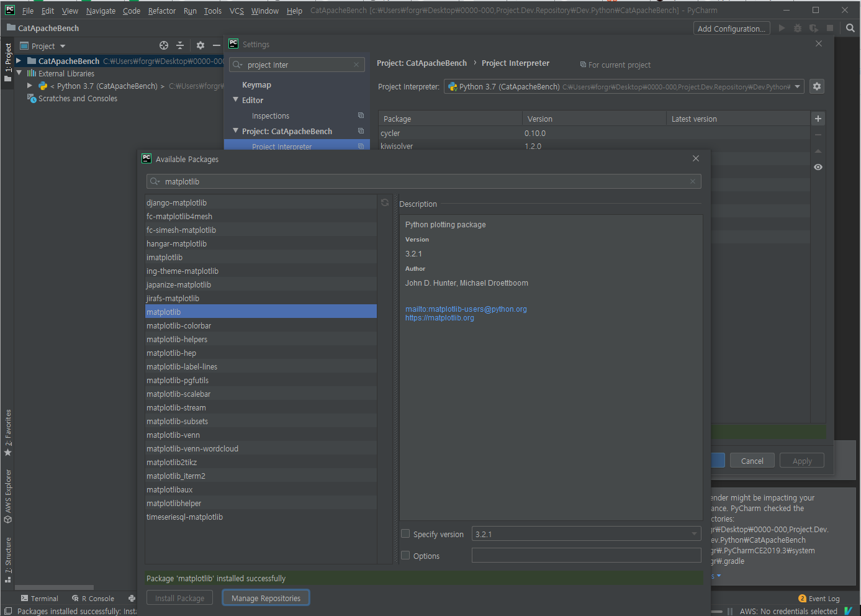Expand the Python 3.7 library node
The width and height of the screenshot is (861, 616).
29,86
